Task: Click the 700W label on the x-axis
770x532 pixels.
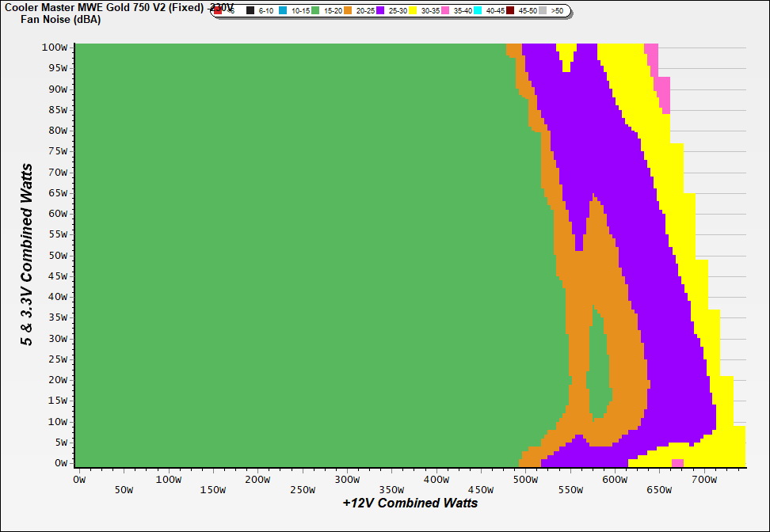Action: [703, 480]
